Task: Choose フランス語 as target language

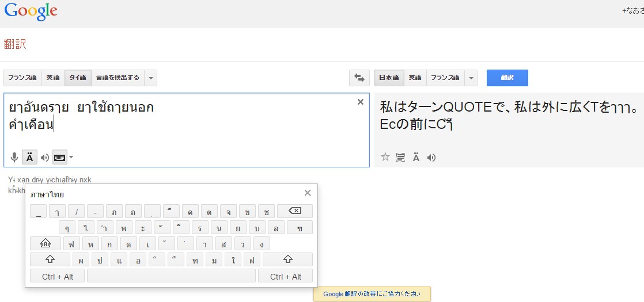Action: 445,78
